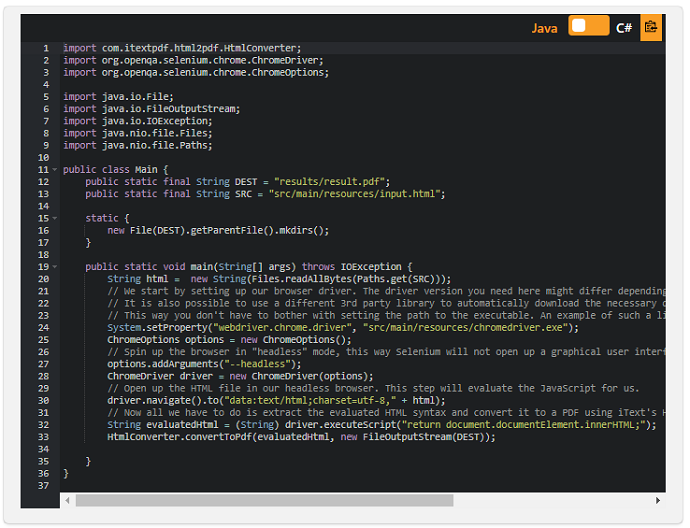Screen dimensions: 690x528
Task: Toggle the Java/C# language switch
Action: click(588, 27)
